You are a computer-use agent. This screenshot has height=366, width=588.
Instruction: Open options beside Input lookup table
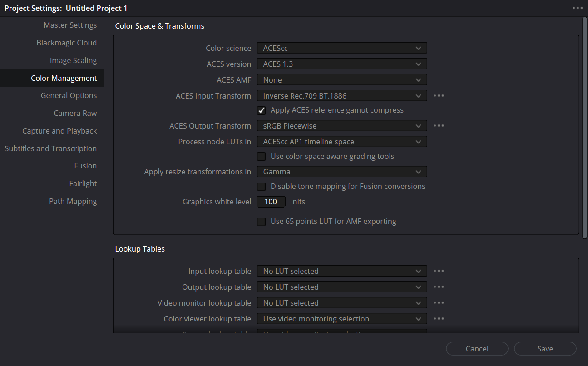pyautogui.click(x=438, y=271)
